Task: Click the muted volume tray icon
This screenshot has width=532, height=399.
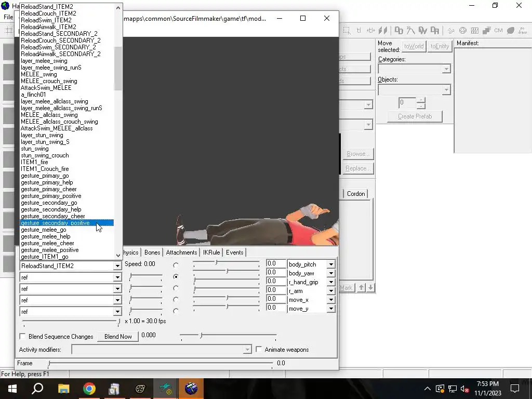Action: pos(465,389)
